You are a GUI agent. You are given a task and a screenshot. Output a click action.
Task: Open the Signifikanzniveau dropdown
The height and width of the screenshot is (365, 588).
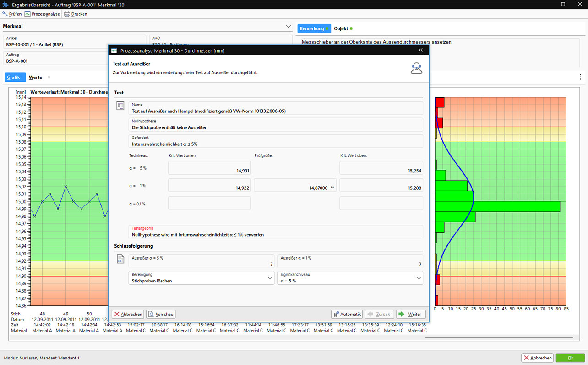418,278
